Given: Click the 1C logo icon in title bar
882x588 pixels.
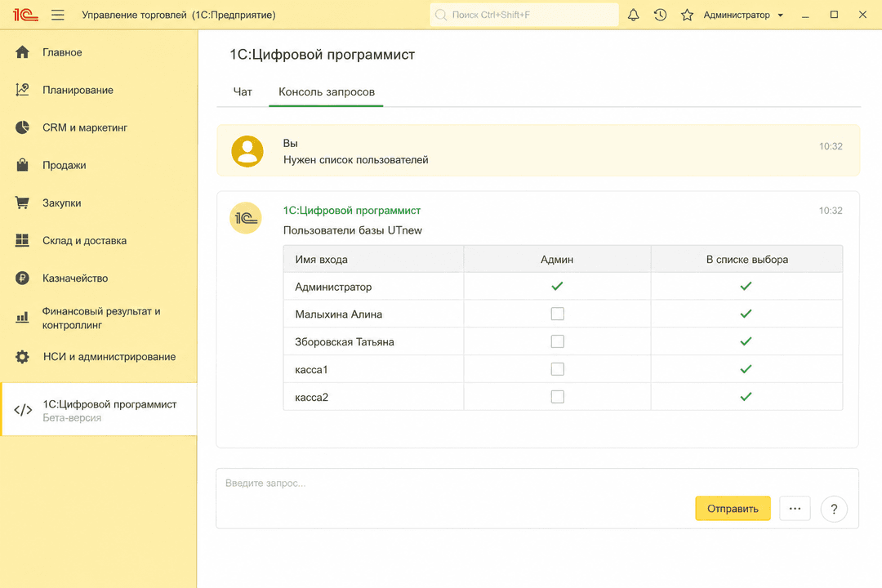Looking at the screenshot, I should point(25,15).
